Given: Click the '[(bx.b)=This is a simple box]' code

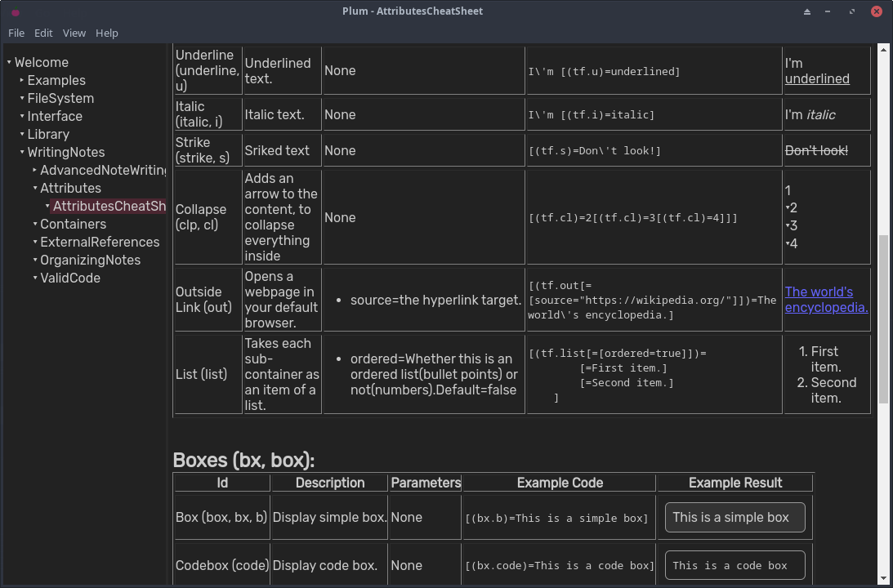Looking at the screenshot, I should coord(556,519).
